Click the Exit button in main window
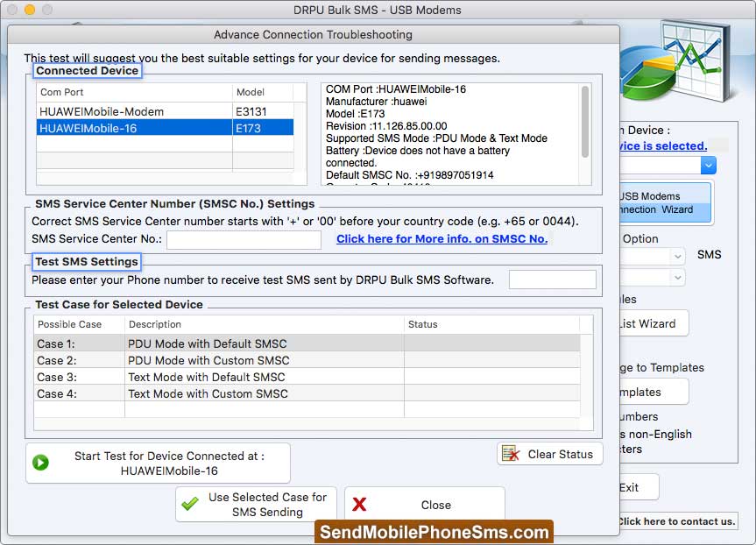 pyautogui.click(x=639, y=487)
